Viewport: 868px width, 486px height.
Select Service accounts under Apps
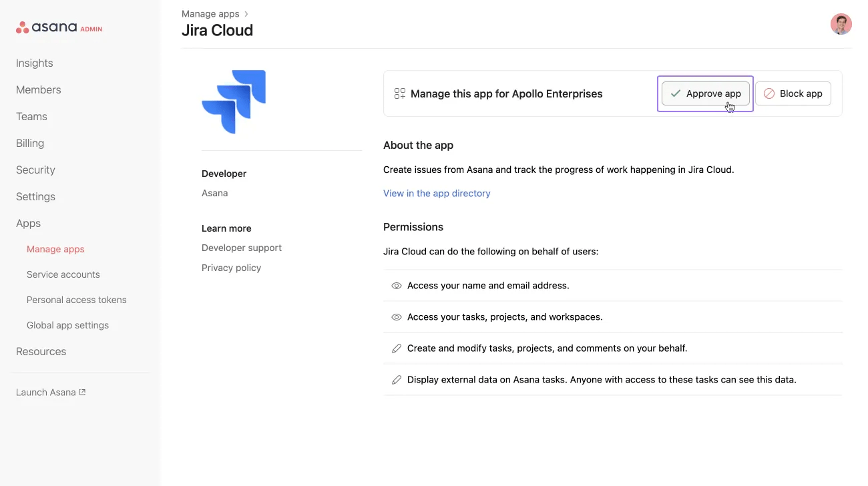tap(63, 274)
